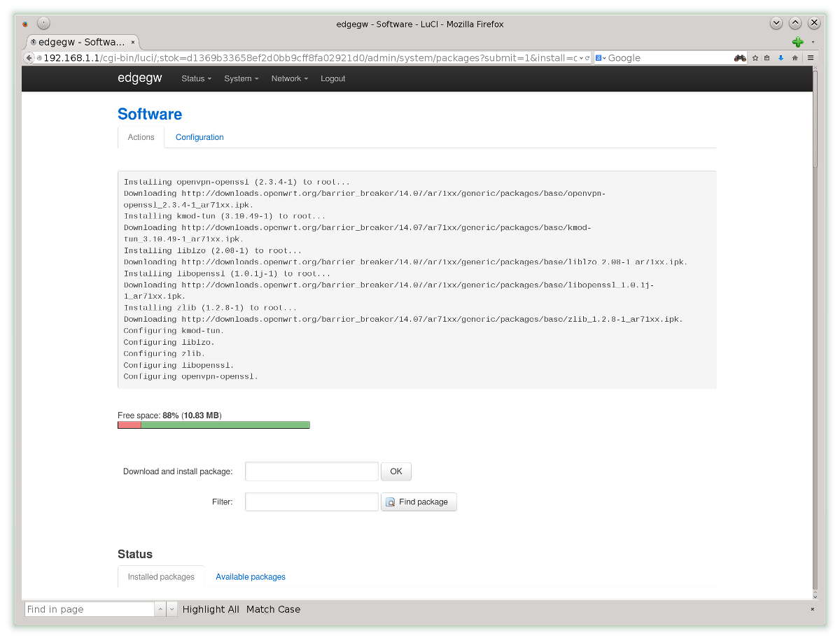Open downloads via the blue arrow icon
The width and height of the screenshot is (840, 640).
click(x=780, y=58)
